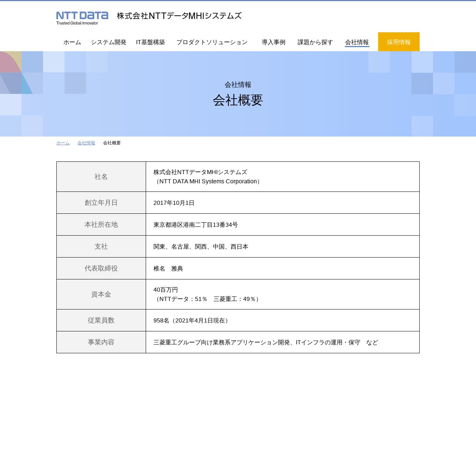476x452 pixels.
Task: Click the 株式会社NTTデータMHIシステムズ header title
Action: (179, 16)
